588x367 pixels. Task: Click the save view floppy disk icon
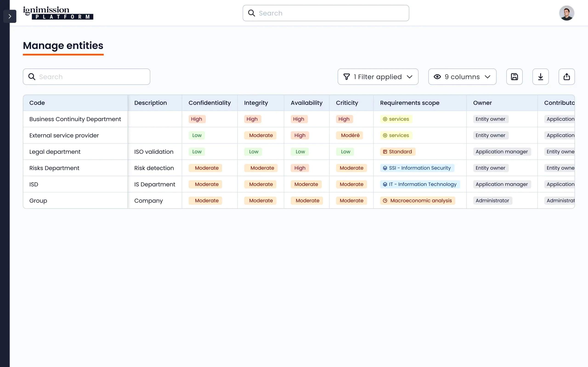pos(514,77)
